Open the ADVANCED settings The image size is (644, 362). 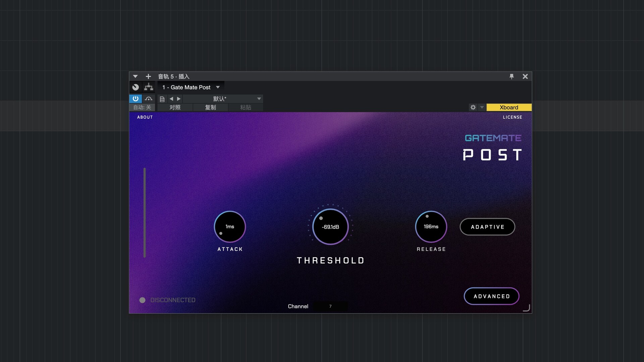[492, 296]
